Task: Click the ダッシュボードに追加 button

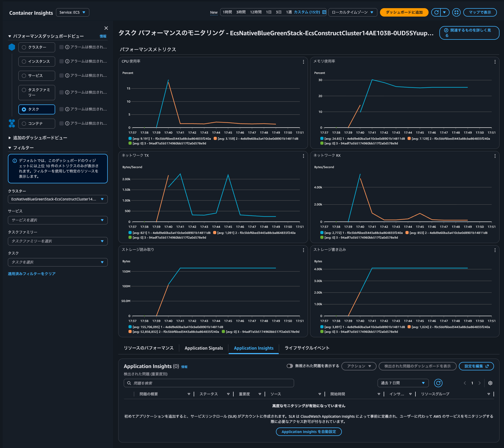Action: [x=404, y=12]
